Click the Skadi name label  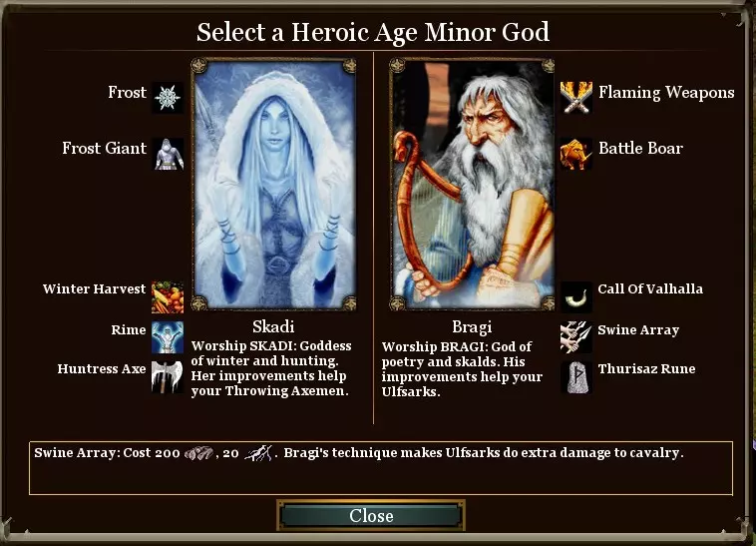click(273, 327)
